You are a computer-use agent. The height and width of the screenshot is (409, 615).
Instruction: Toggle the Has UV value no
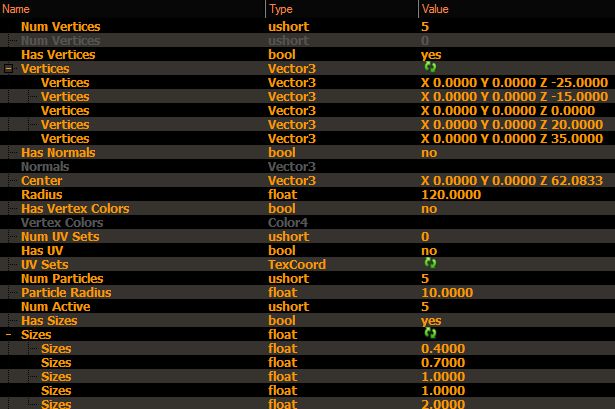coord(429,251)
